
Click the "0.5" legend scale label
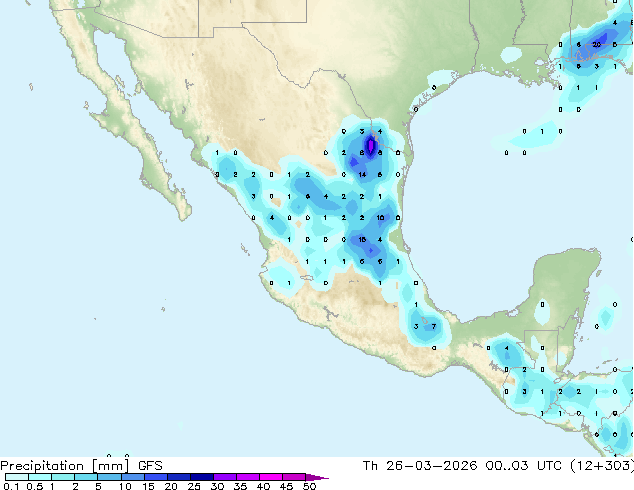(x=34, y=486)
